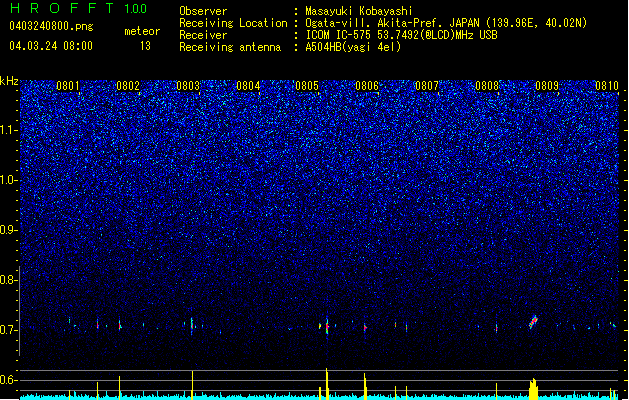Click the Receiving antenna field label
629x400 pixels.
[230, 47]
